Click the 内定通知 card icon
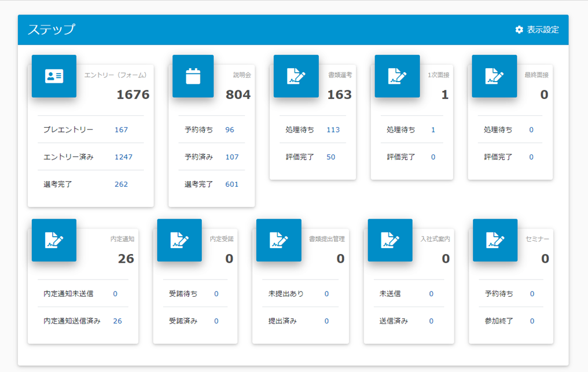588x372 pixels. click(x=54, y=241)
